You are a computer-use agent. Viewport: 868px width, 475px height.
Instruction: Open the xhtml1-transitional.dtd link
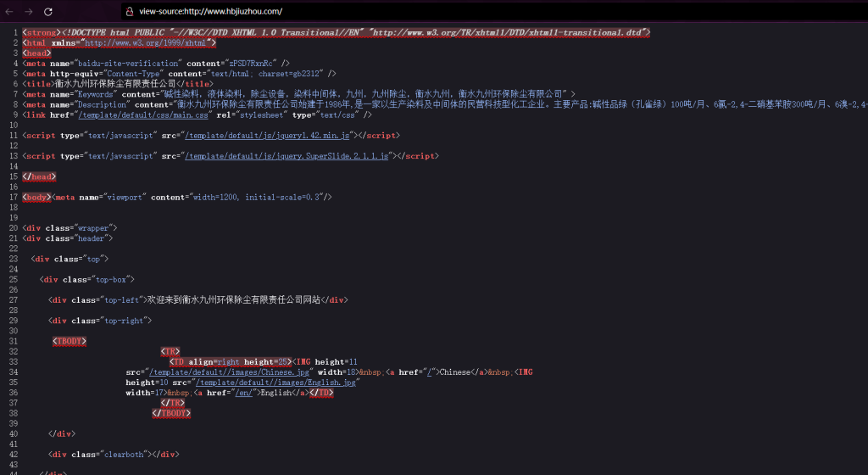point(509,32)
